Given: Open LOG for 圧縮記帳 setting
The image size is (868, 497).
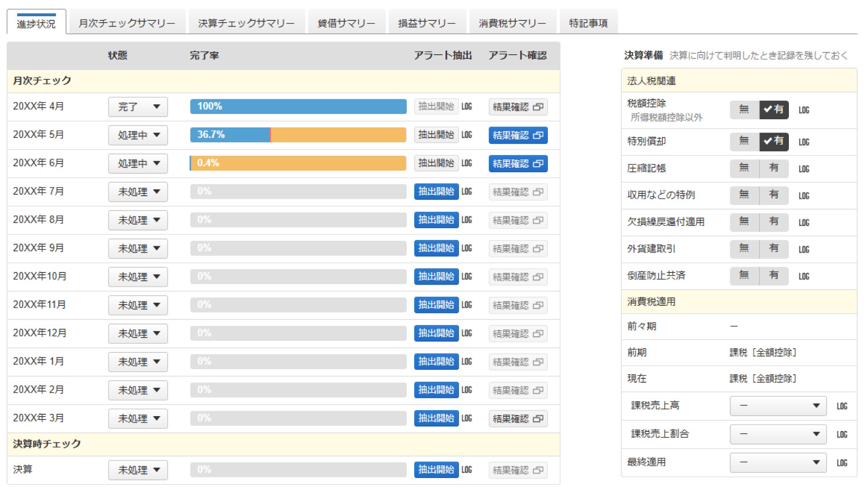Looking at the screenshot, I should [x=803, y=169].
